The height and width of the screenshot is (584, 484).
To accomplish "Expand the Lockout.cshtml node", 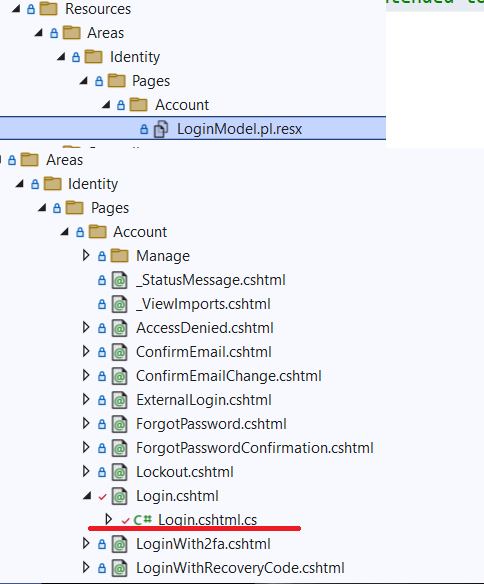I will (86, 472).
